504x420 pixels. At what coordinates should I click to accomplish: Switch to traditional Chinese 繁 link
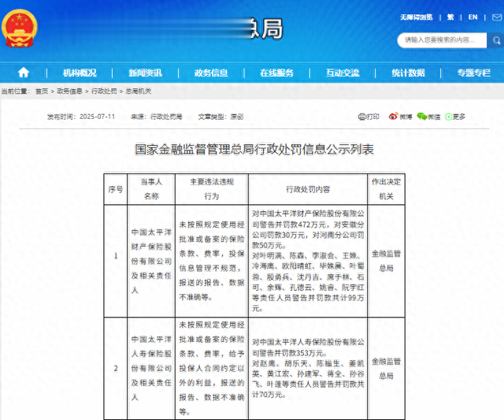450,17
